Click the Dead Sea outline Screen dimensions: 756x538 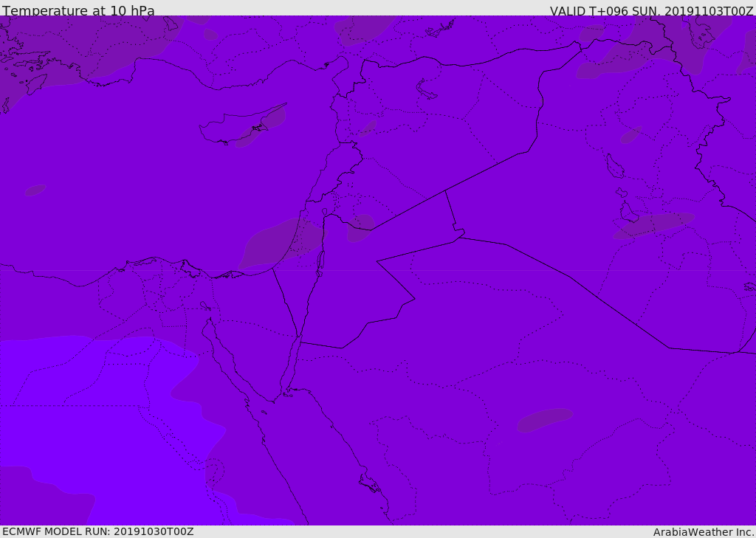click(320, 261)
